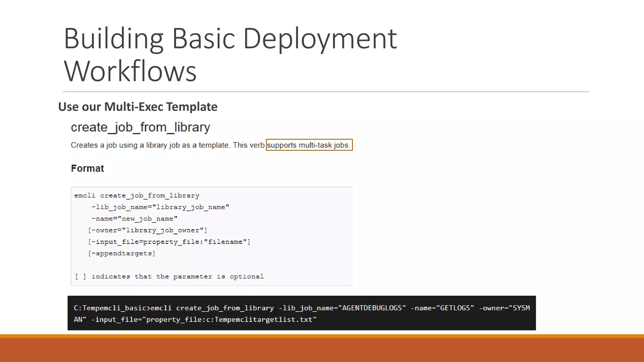The height and width of the screenshot is (362, 644).
Task: Click the 'Use our Multi-Exec Template' subheading
Action: point(138,107)
